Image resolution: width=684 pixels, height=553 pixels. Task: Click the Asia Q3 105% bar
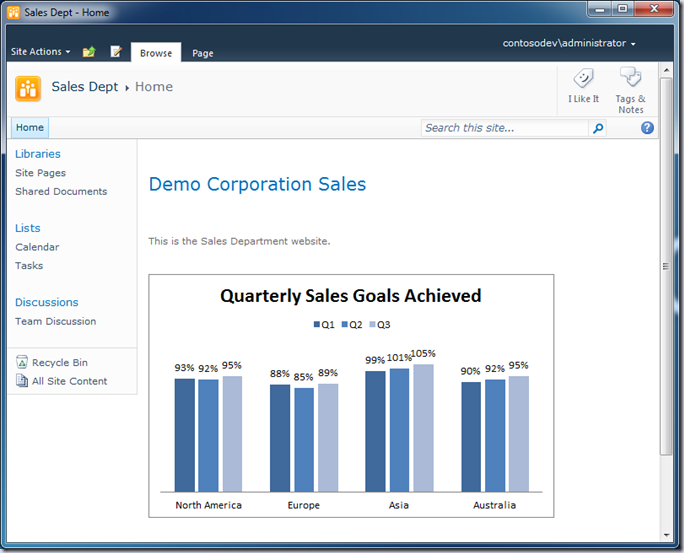tap(423, 428)
